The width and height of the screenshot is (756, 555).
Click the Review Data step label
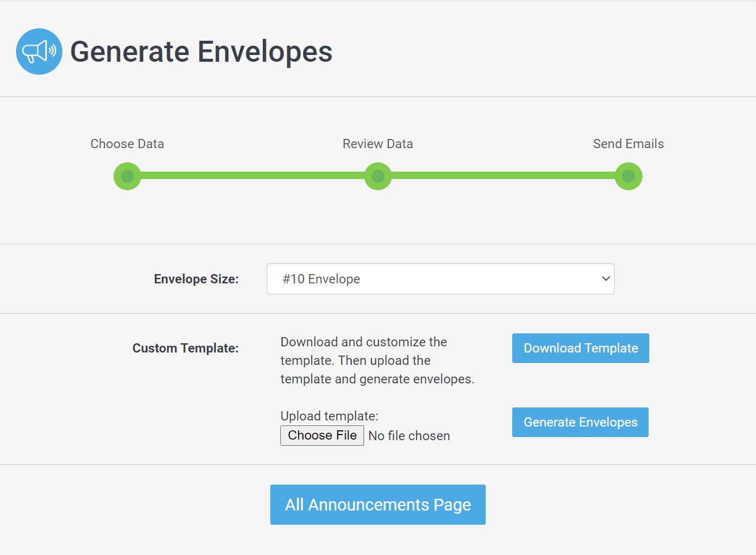(x=378, y=144)
